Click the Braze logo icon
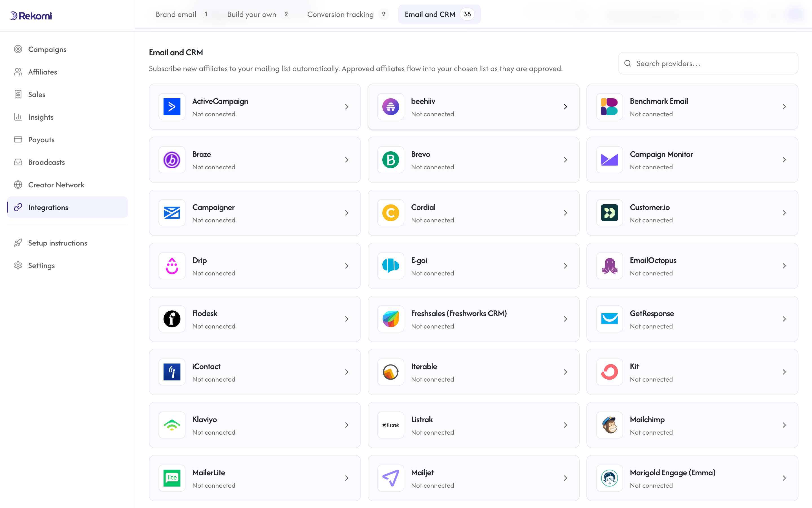This screenshot has height=508, width=812. pyautogui.click(x=172, y=159)
